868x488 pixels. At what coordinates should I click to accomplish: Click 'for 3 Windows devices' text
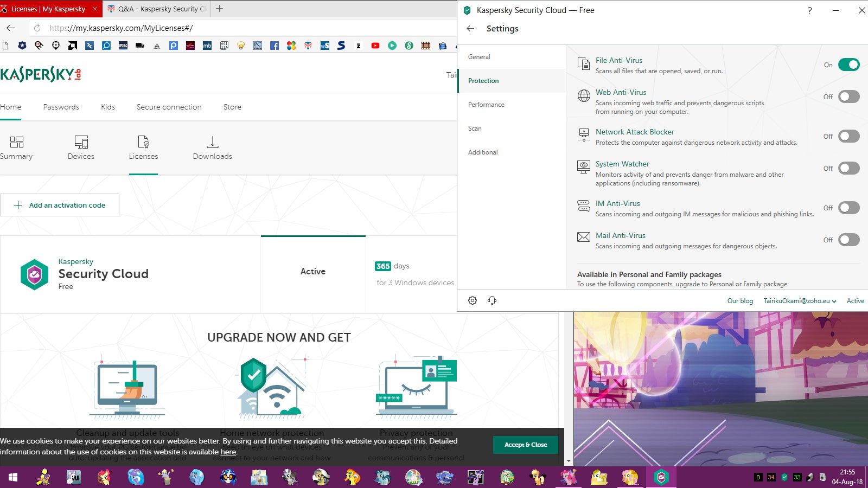click(x=416, y=282)
